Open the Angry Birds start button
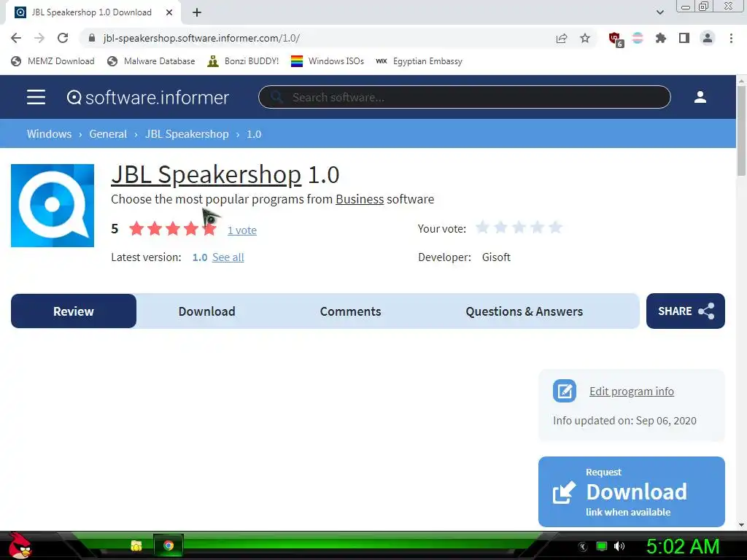Screen dimensions: 747x560 point(20,545)
